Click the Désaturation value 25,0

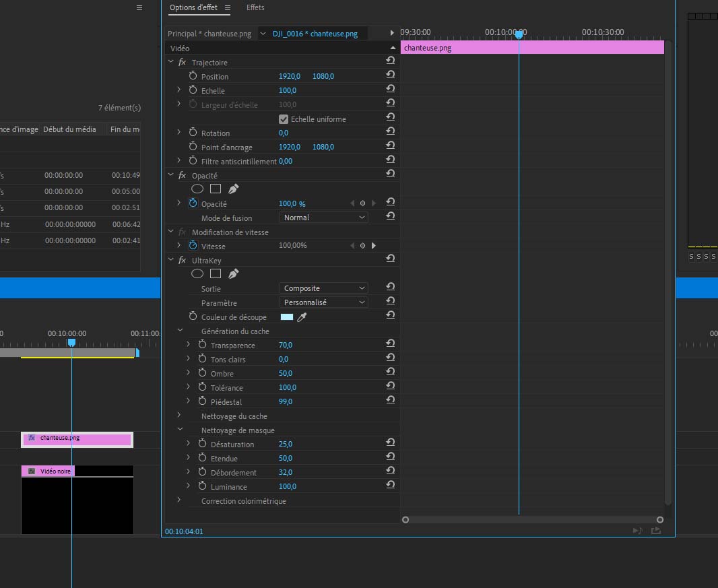(x=286, y=444)
